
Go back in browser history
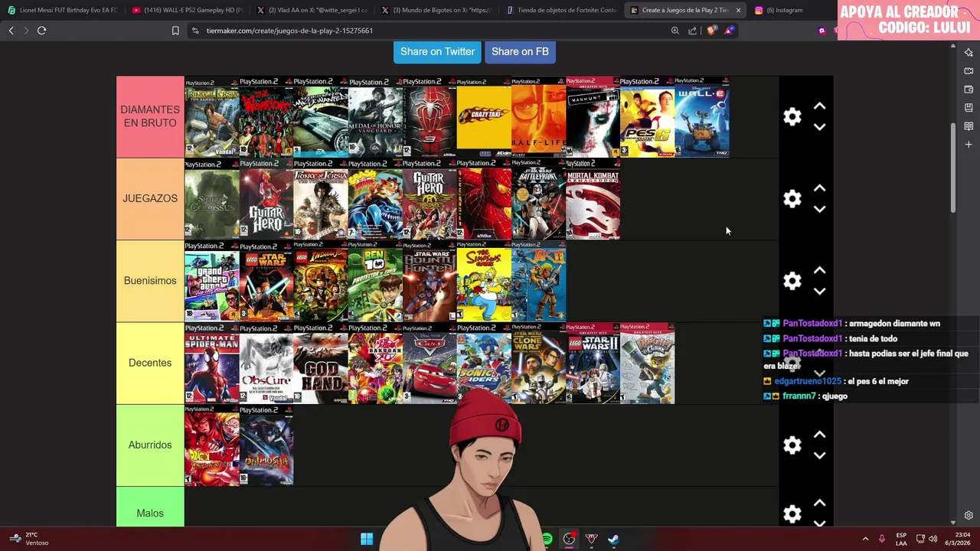(x=11, y=31)
